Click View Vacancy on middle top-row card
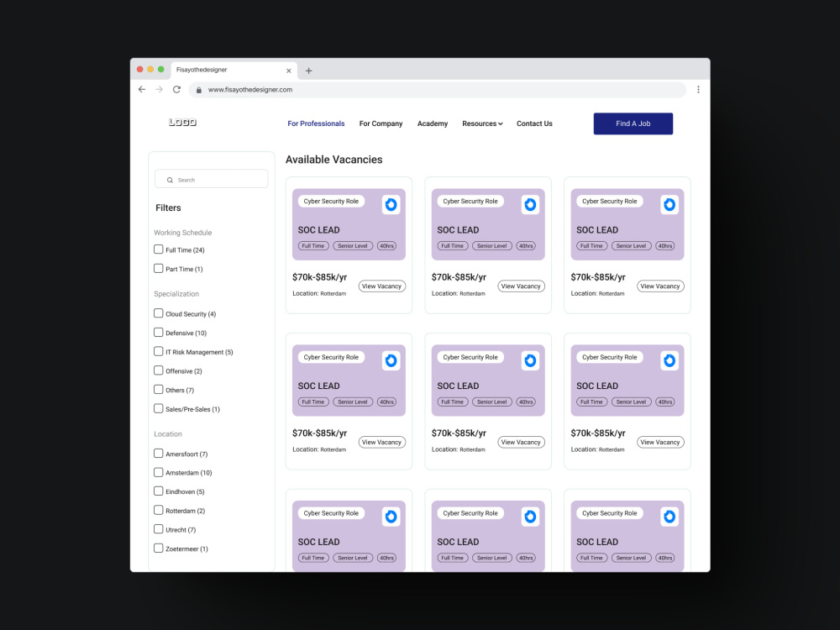The image size is (840, 630). tap(521, 286)
